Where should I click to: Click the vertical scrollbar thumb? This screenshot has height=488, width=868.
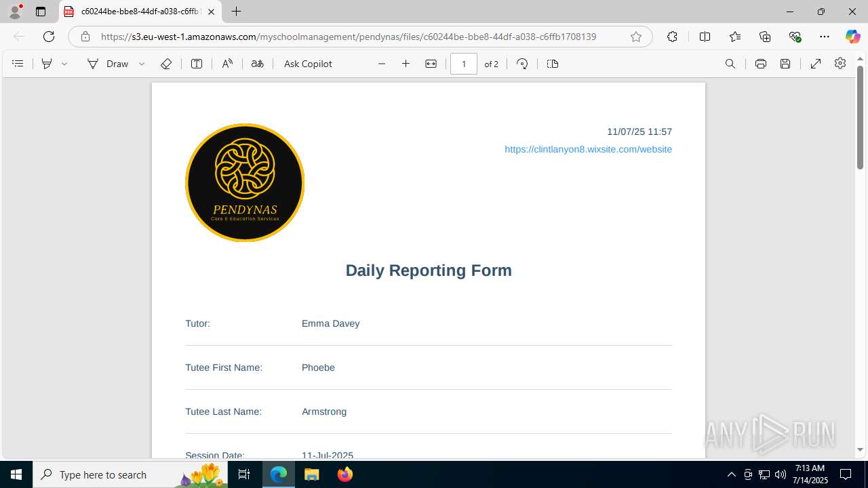point(861,117)
